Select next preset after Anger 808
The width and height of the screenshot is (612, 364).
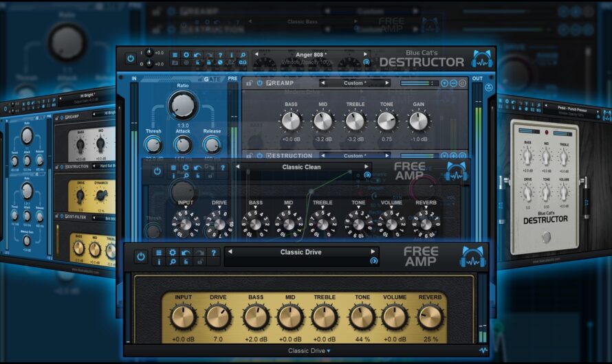[x=365, y=54]
